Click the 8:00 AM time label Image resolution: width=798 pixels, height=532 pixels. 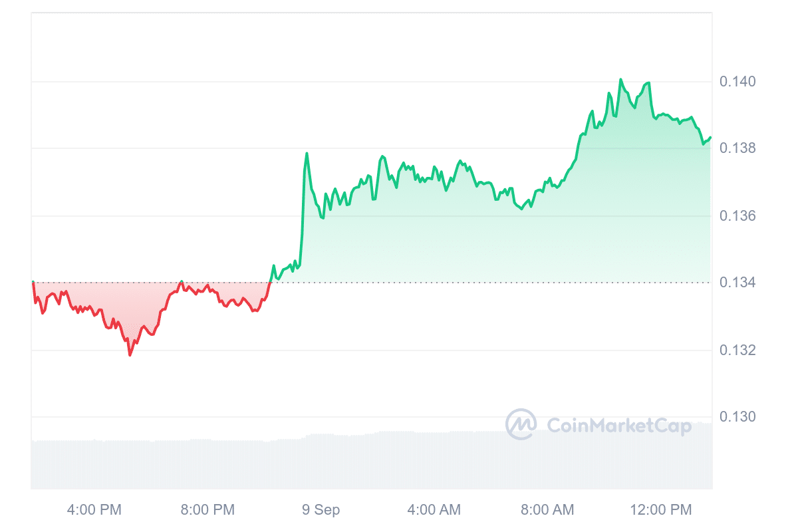pos(547,510)
